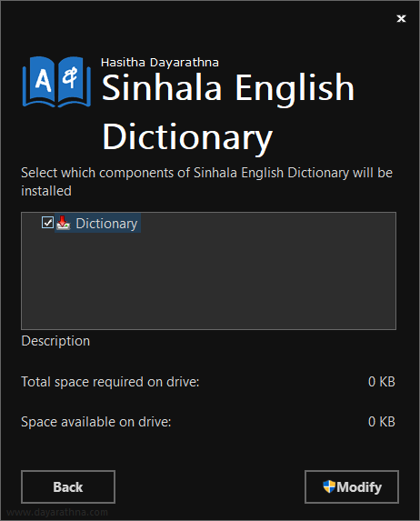Click 'Total space required on drive:' text
Viewport: 420px width, 521px height.
[110, 382]
